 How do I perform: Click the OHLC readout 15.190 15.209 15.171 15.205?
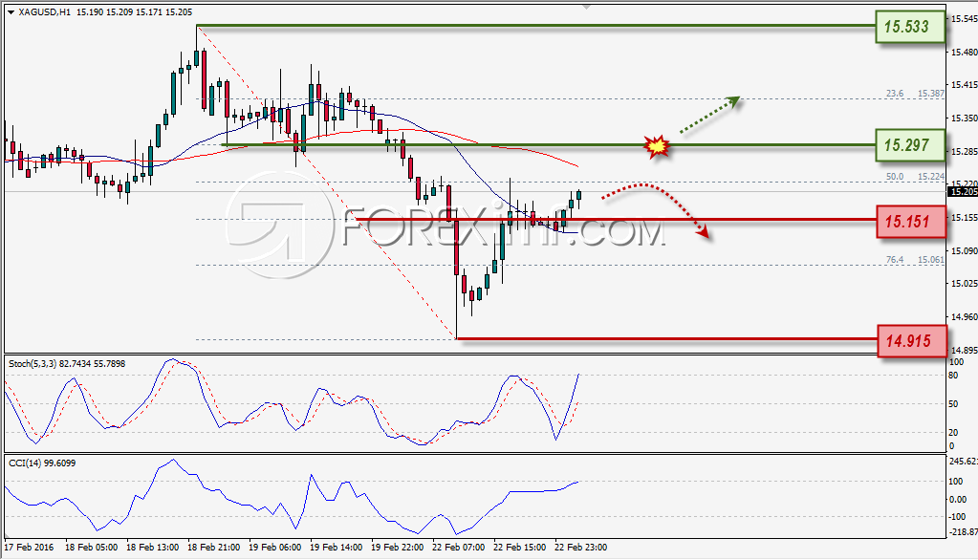[x=134, y=11]
